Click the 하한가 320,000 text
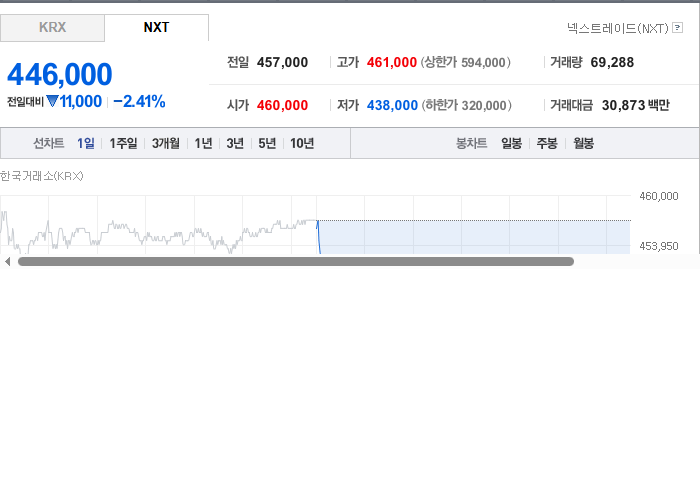The width and height of the screenshot is (700, 490). click(467, 105)
